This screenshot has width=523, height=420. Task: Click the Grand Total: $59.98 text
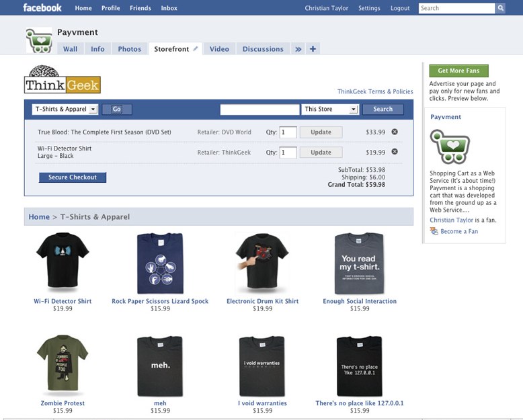(356, 184)
